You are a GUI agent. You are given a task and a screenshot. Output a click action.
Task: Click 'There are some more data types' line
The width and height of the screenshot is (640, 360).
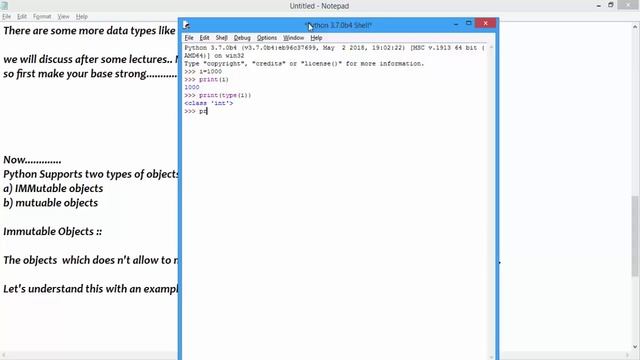pyautogui.click(x=89, y=31)
